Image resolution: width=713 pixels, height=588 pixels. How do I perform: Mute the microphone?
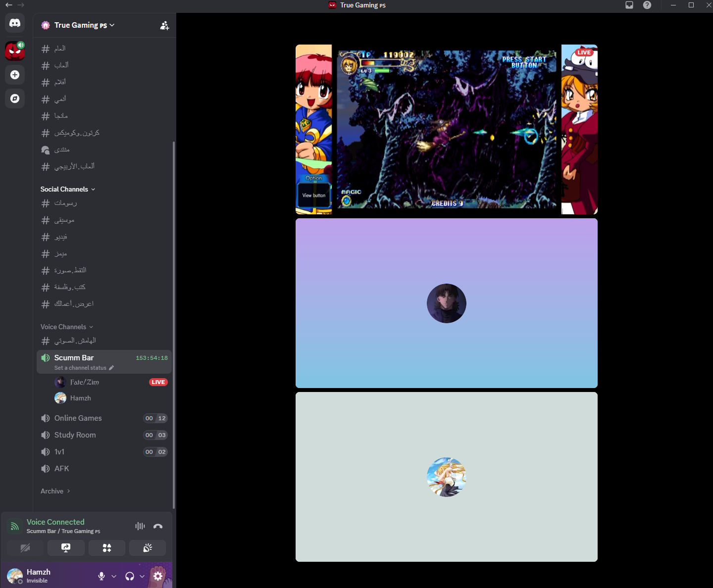click(x=102, y=576)
